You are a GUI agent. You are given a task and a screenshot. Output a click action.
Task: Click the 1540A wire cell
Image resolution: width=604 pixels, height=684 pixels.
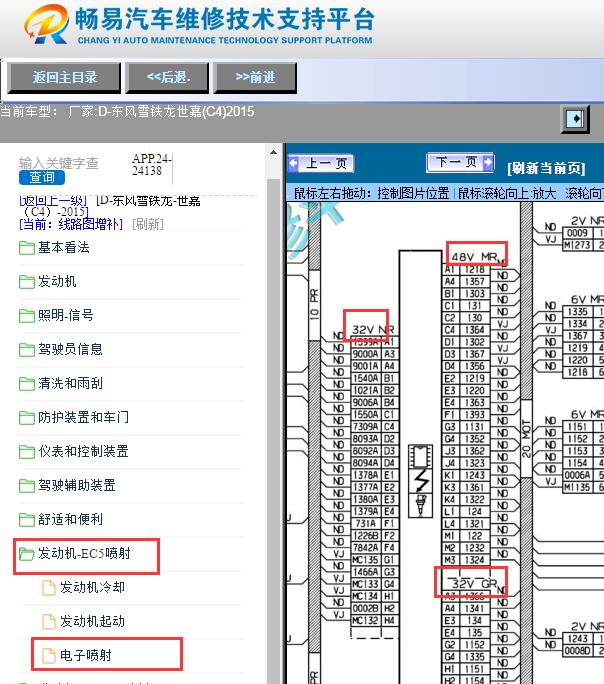[366, 378]
